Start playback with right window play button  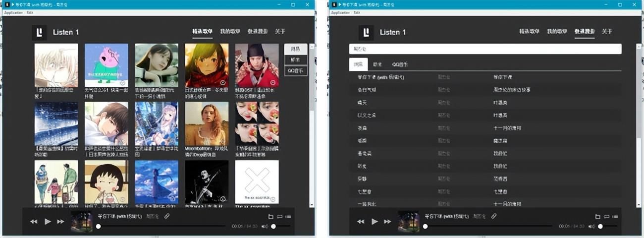[375, 222]
